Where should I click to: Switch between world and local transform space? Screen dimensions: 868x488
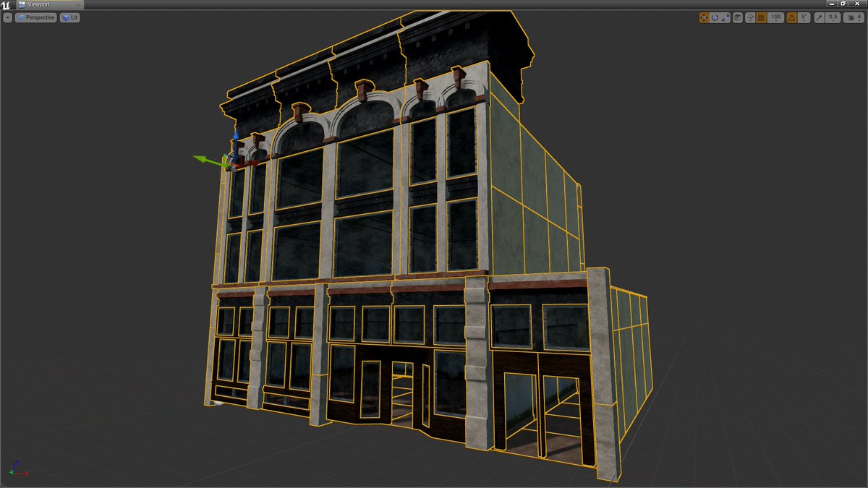point(739,17)
